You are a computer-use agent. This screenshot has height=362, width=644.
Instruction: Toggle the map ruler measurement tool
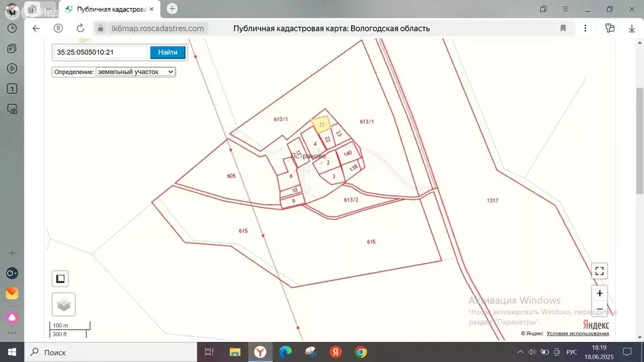60,278
